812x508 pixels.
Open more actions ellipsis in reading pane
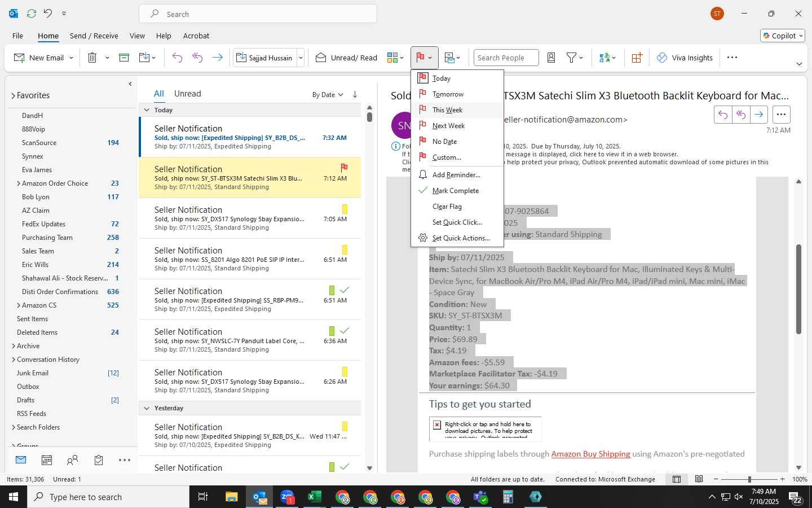[781, 115]
